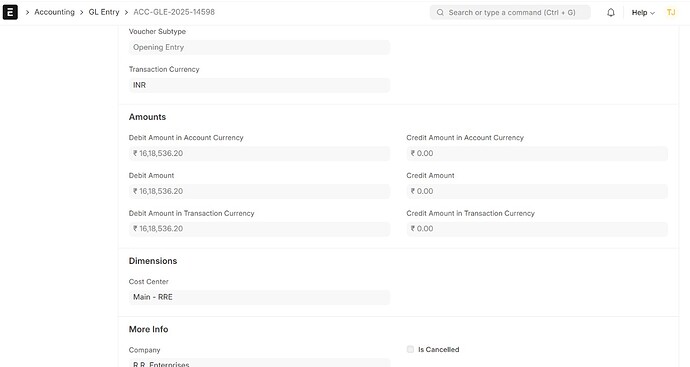Click the Company R.R. Enterprises field

[259, 363]
